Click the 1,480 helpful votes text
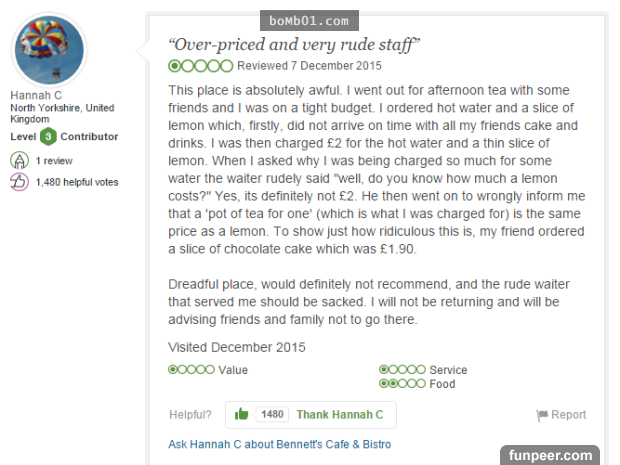This screenshot has width=620, height=465. point(76,182)
